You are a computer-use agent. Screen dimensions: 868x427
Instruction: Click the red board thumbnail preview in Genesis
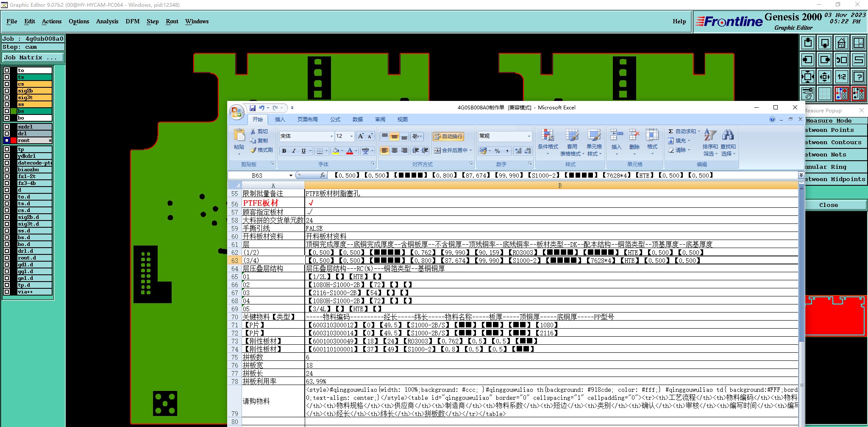click(x=835, y=316)
